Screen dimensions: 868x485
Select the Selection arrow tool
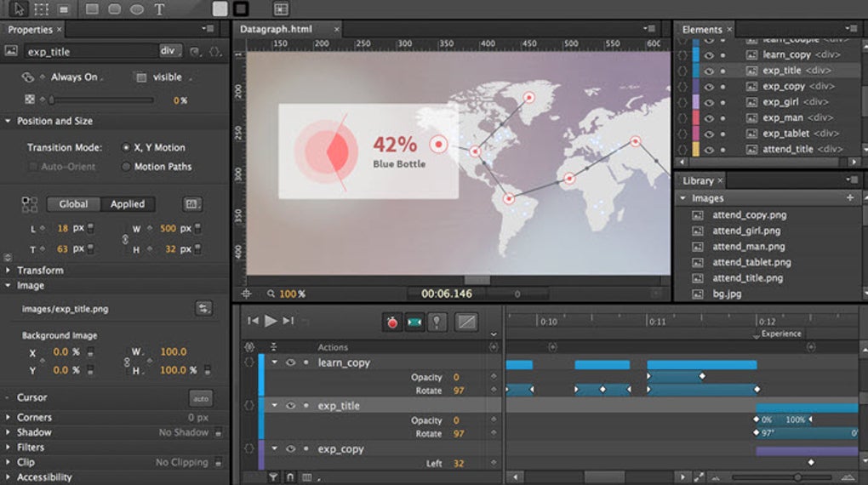[18, 9]
